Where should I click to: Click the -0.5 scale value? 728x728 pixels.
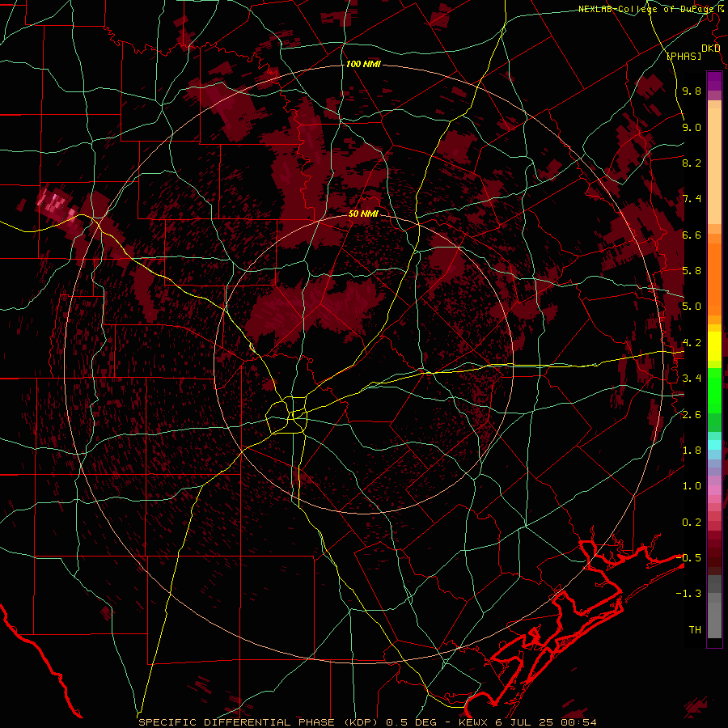[689, 558]
